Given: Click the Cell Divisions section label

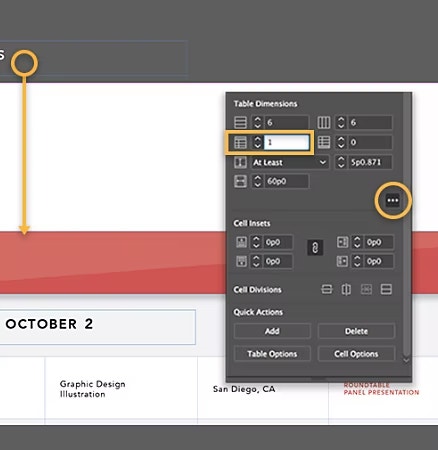Looking at the screenshot, I should tap(257, 290).
